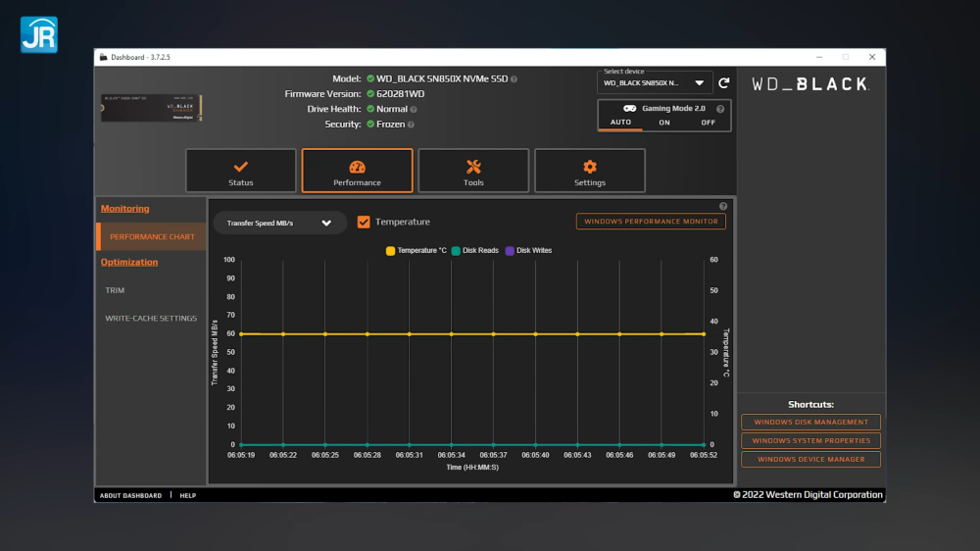Click the Windows Performance Monitor button
The height and width of the screenshot is (551, 980).
tap(651, 222)
